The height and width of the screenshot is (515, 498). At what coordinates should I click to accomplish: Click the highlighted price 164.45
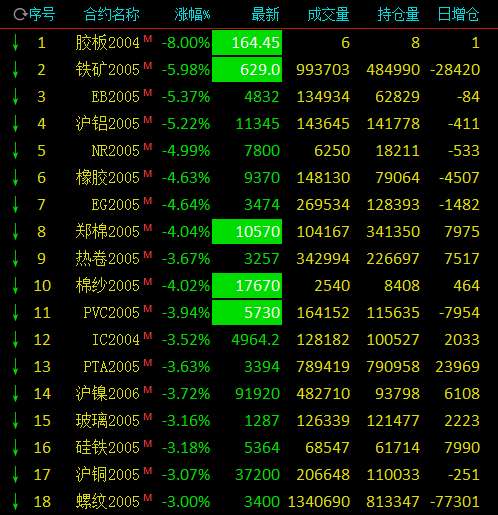(247, 43)
